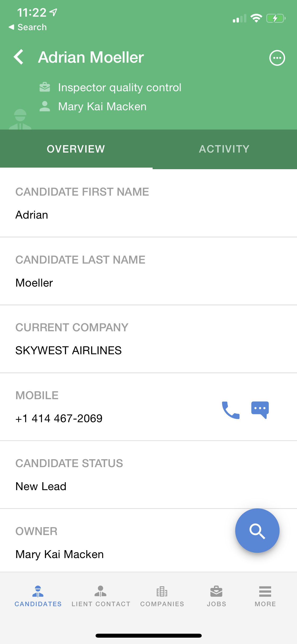
Task: Tap the Inspector quality control job title
Action: click(120, 88)
